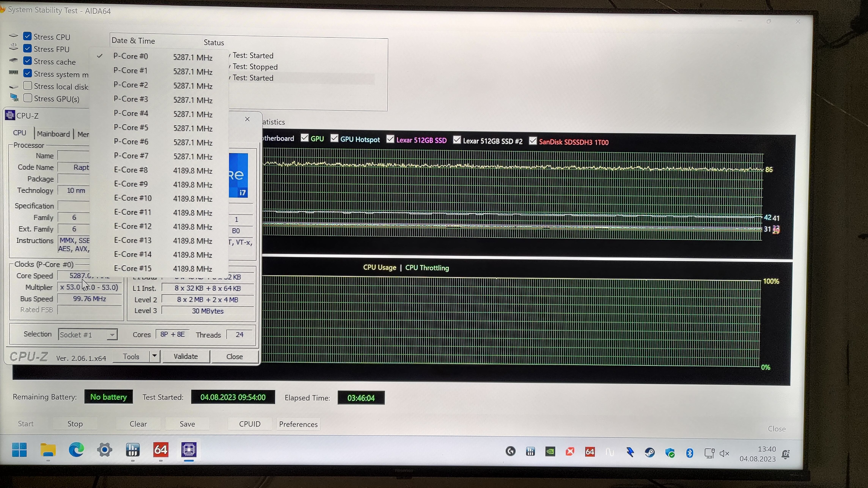This screenshot has height=488, width=868.
Task: Uncheck the GPU sensor graph checkbox
Action: coord(305,138)
